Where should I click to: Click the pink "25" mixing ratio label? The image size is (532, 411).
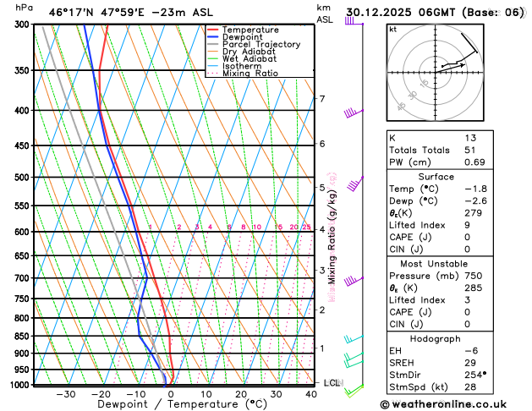(306, 227)
